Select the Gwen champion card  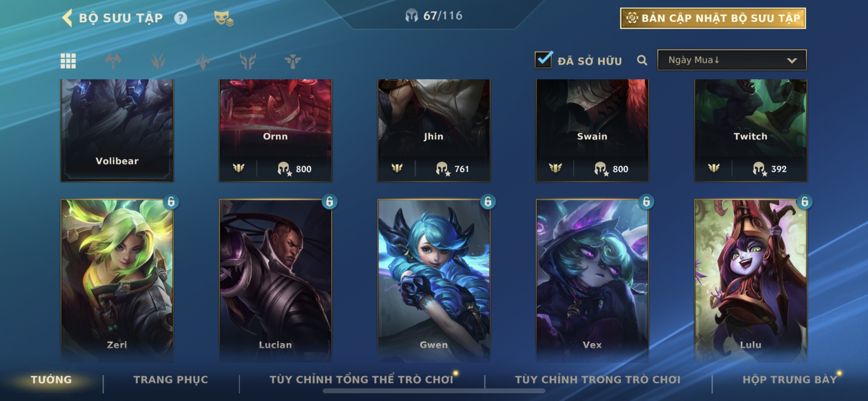tap(434, 280)
